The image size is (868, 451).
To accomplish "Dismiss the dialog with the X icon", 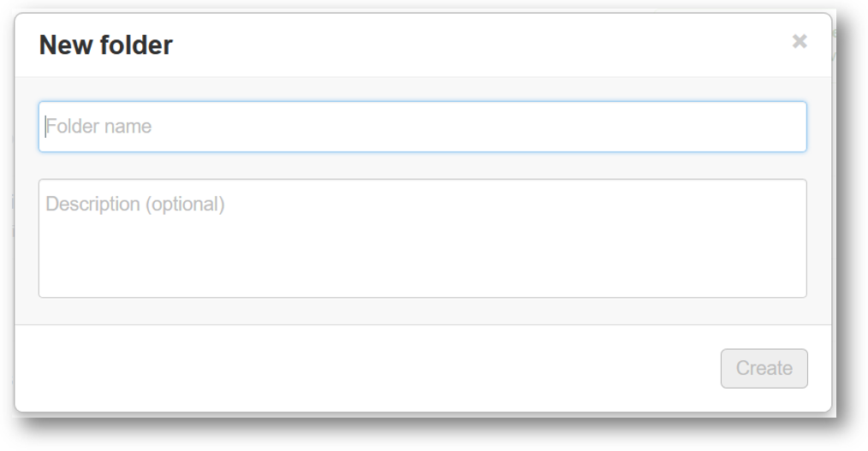I will [x=800, y=41].
